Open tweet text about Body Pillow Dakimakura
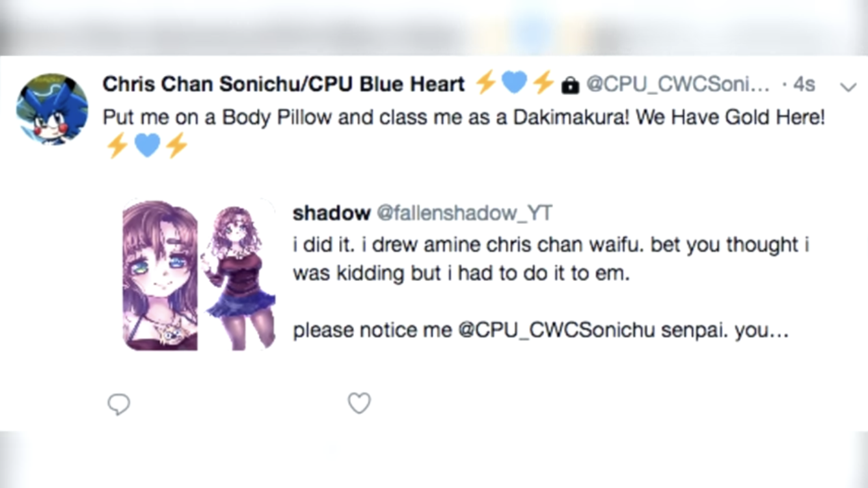 click(464, 118)
